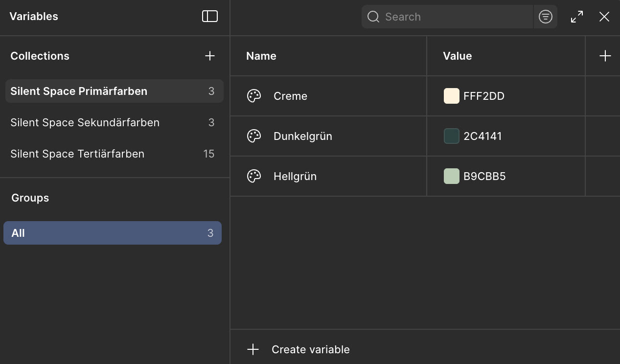Click the palette icon for Creme
The image size is (620, 364).
[x=254, y=96]
